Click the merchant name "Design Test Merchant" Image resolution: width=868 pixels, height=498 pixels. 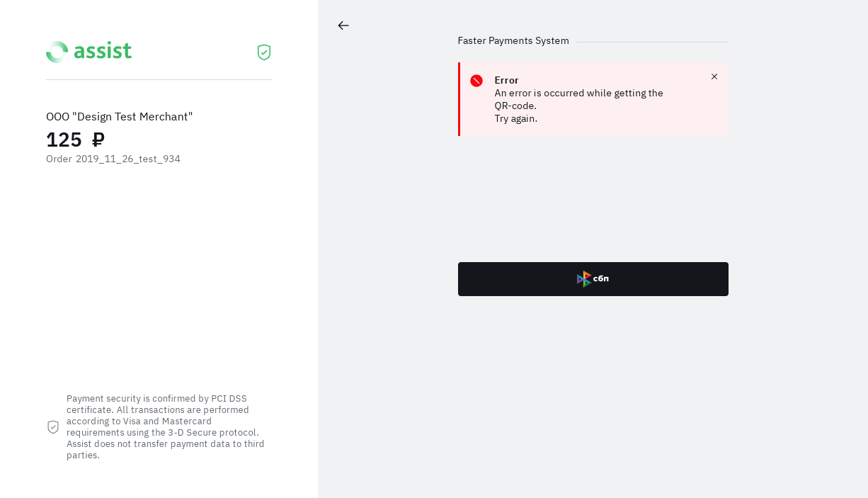pyautogui.click(x=132, y=116)
